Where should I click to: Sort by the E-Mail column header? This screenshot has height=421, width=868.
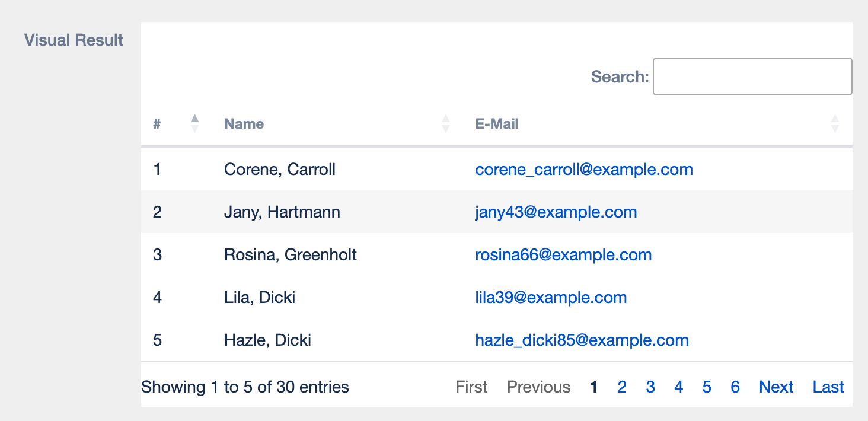[x=496, y=124]
